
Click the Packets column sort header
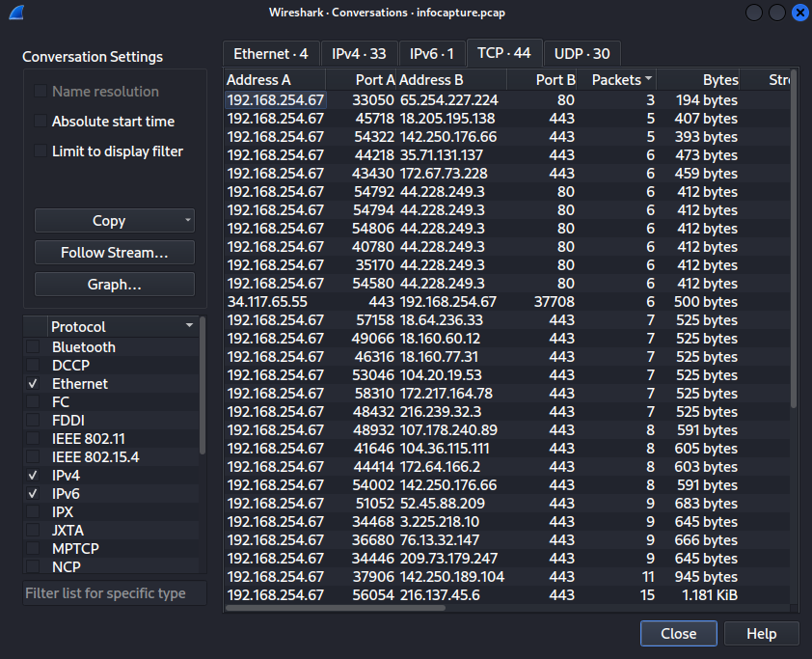617,80
